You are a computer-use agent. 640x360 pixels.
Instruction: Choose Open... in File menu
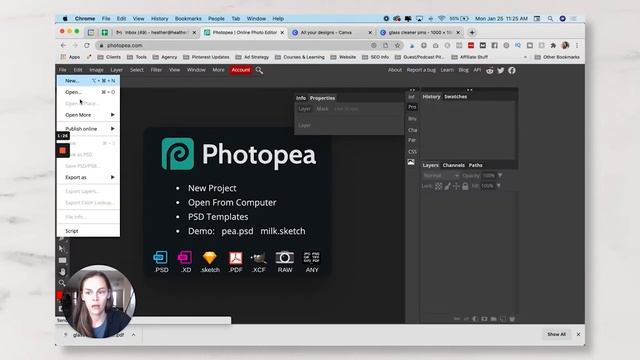pos(88,92)
